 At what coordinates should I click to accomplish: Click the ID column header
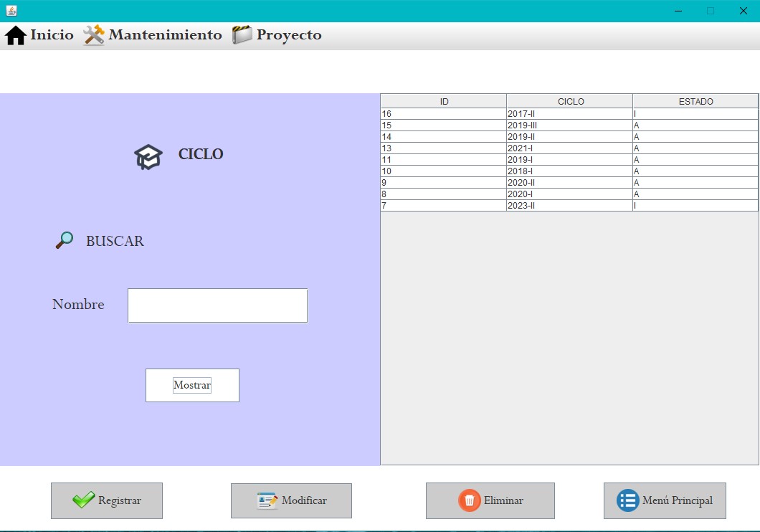[x=444, y=101]
